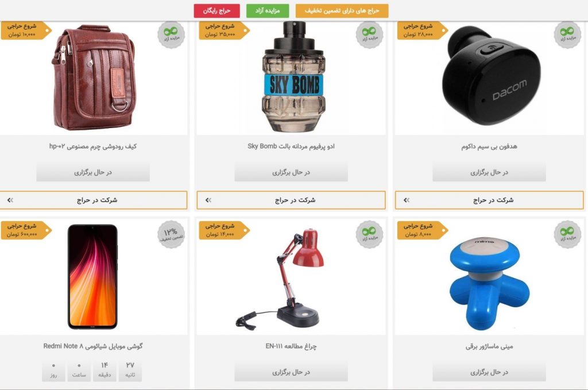The image size is (588, 390).
Task: Open the Sky Bomb perfume product title link
Action: [291, 146]
